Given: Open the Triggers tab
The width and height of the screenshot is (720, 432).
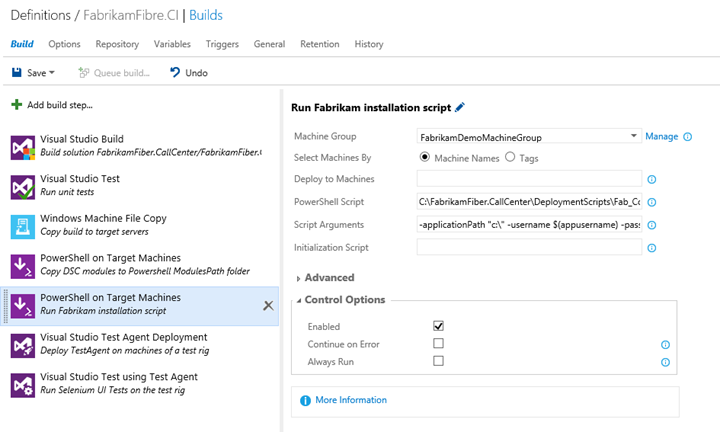Looking at the screenshot, I should [222, 44].
